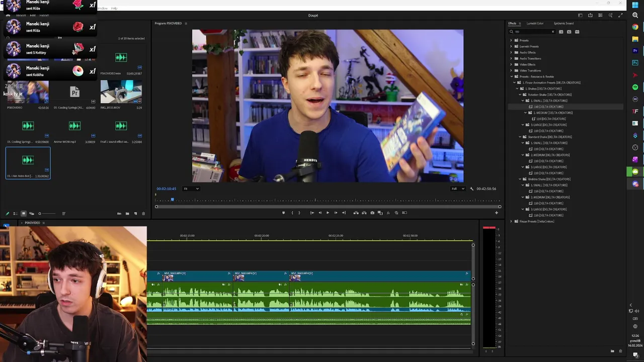
Task: Clear the effects search text
Action: click(x=552, y=32)
